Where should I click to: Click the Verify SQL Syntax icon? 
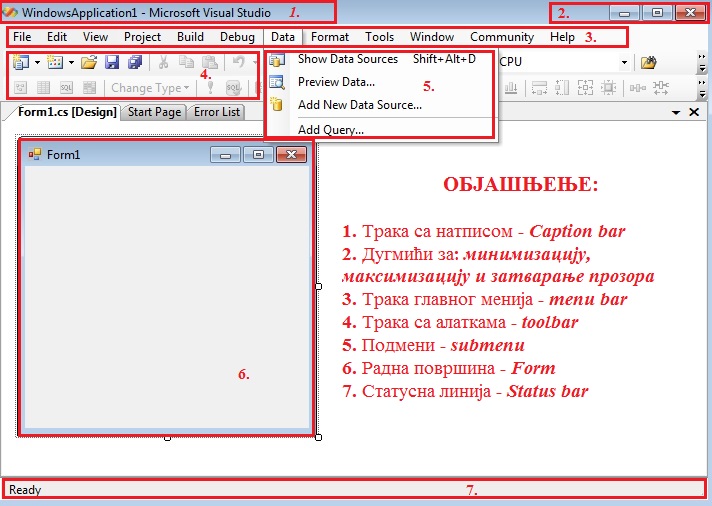pyautogui.click(x=233, y=88)
